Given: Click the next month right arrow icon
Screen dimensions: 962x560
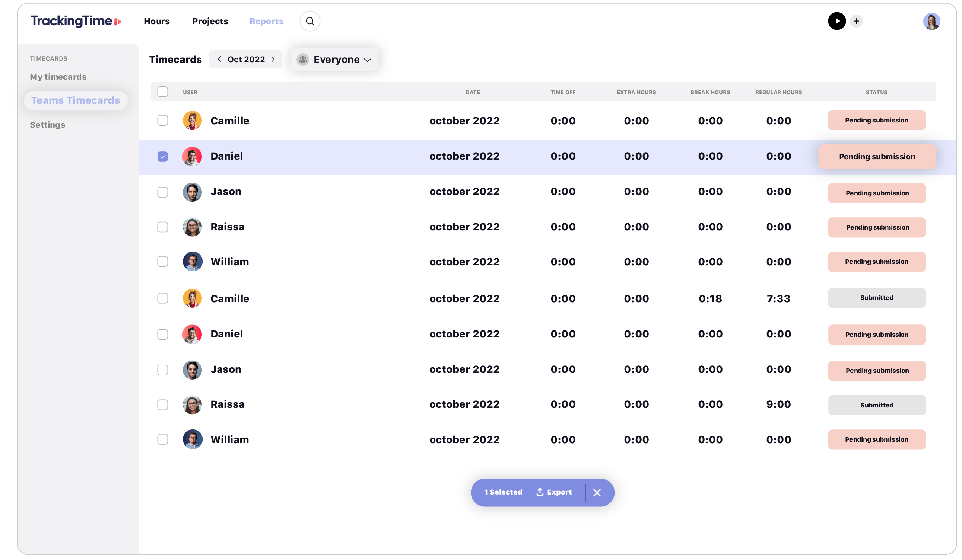Looking at the screenshot, I should click(273, 59).
